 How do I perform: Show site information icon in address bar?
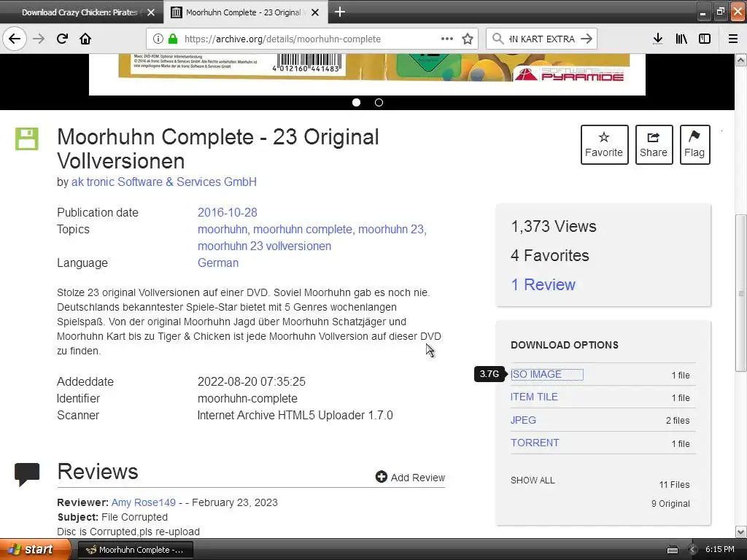158,39
